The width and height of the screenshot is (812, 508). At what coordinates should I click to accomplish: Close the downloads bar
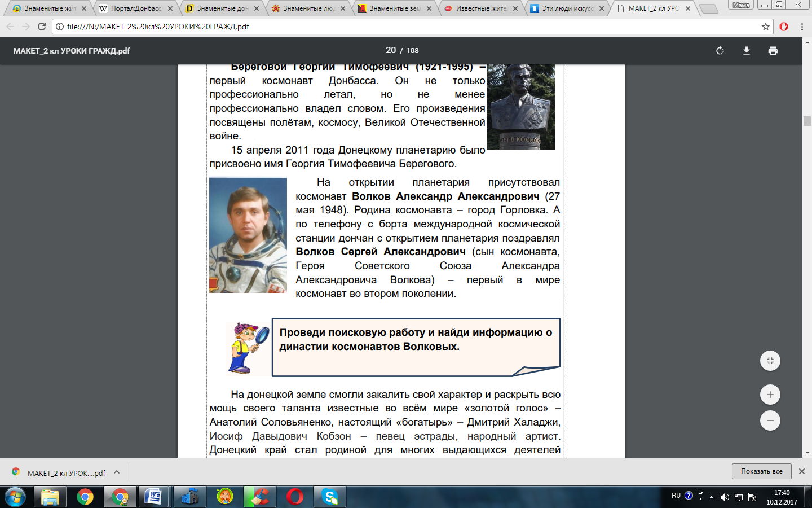(x=802, y=471)
